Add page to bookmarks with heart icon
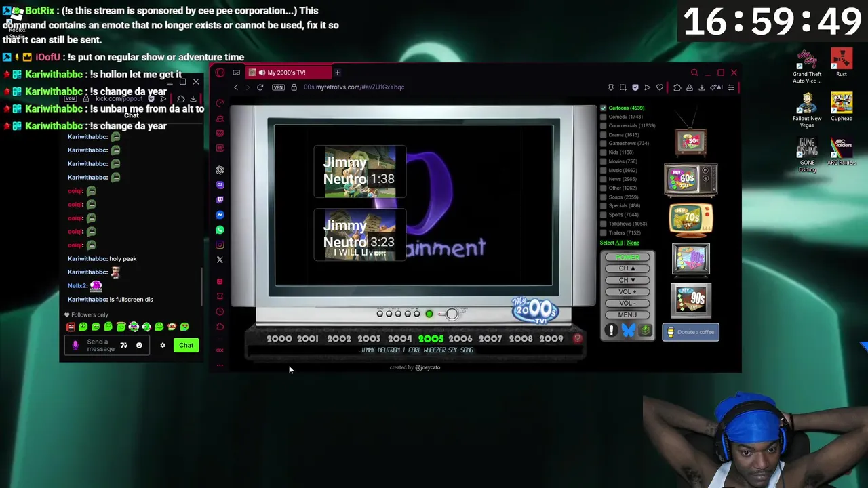The width and height of the screenshot is (868, 488). point(659,87)
